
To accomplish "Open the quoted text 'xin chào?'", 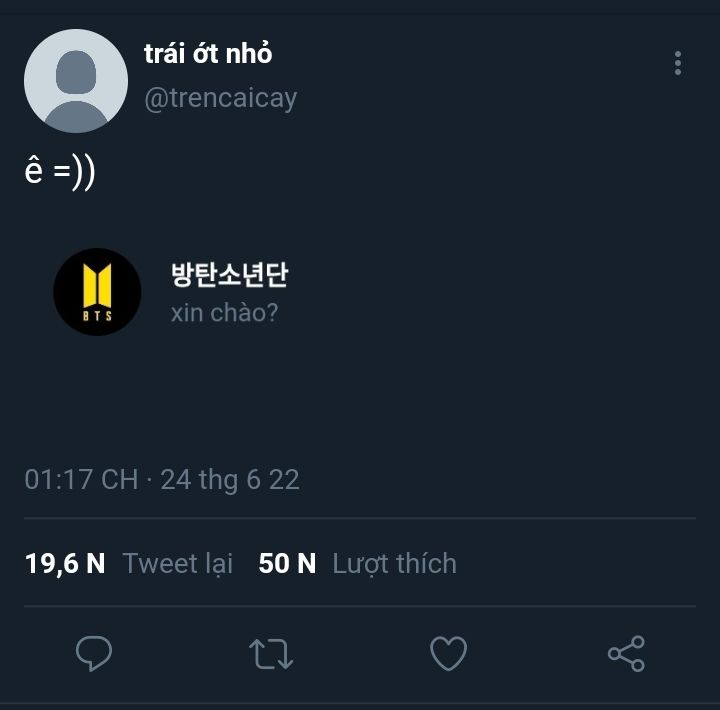I will pos(224,312).
